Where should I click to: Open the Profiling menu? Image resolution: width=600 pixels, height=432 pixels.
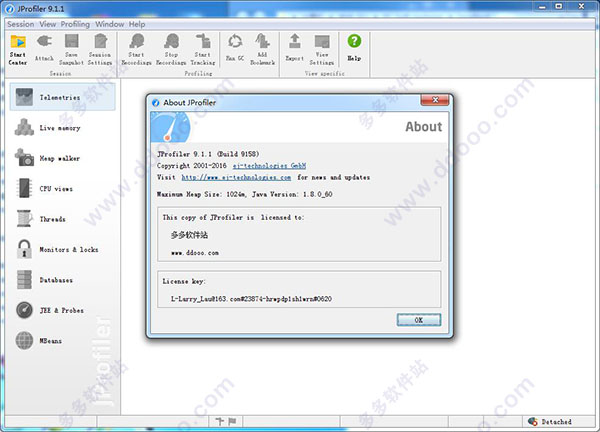(x=75, y=24)
